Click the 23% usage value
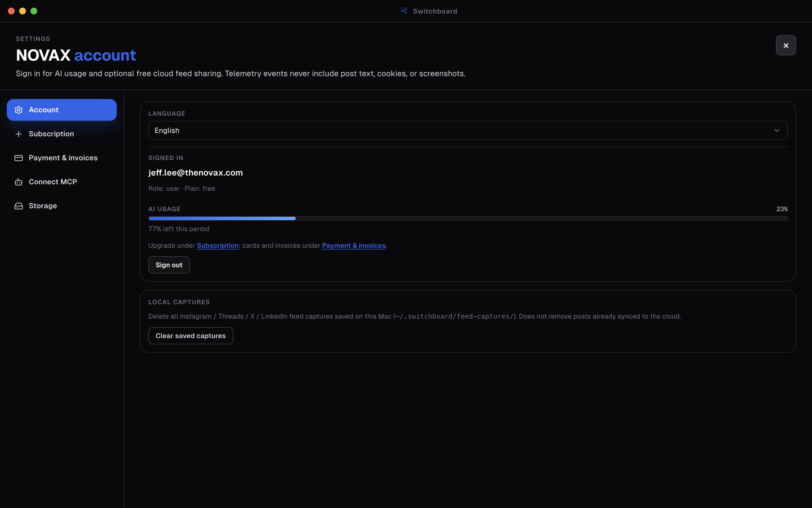 coord(782,209)
